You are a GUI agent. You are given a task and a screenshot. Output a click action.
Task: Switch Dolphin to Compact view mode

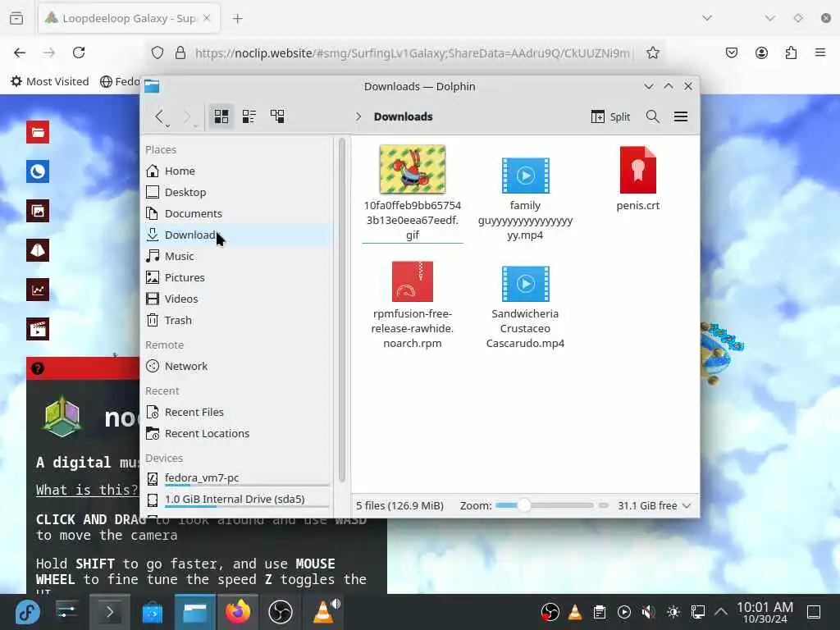click(249, 116)
